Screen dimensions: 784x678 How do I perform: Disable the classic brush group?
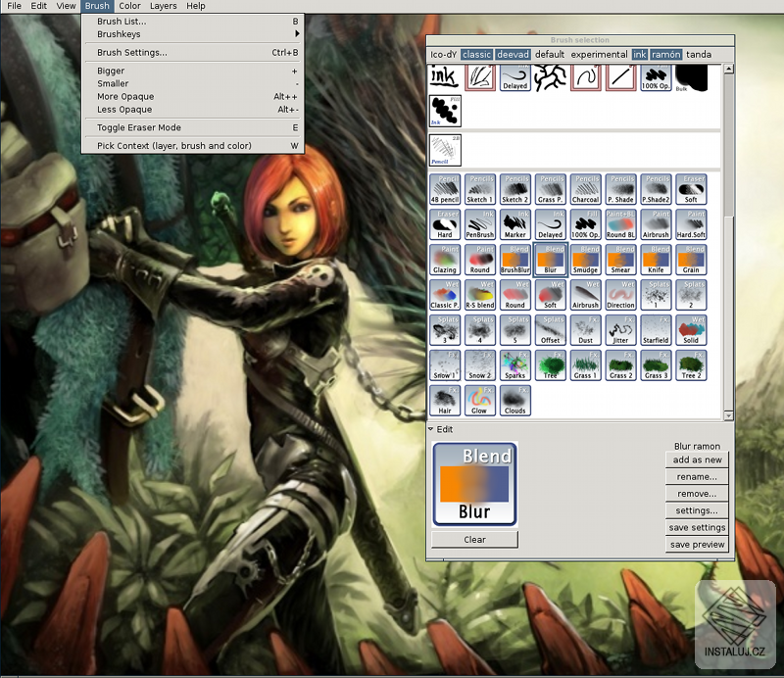[476, 55]
